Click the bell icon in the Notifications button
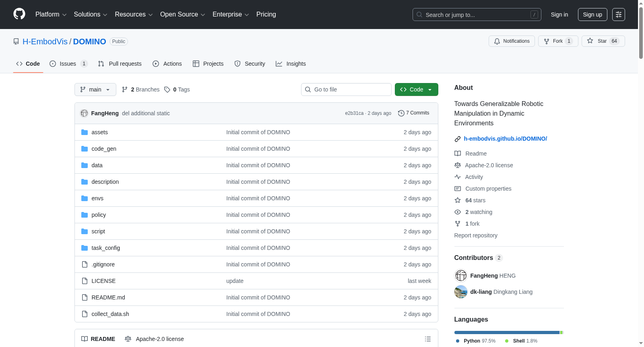Viewport: 644px width, 347px height. [x=497, y=41]
